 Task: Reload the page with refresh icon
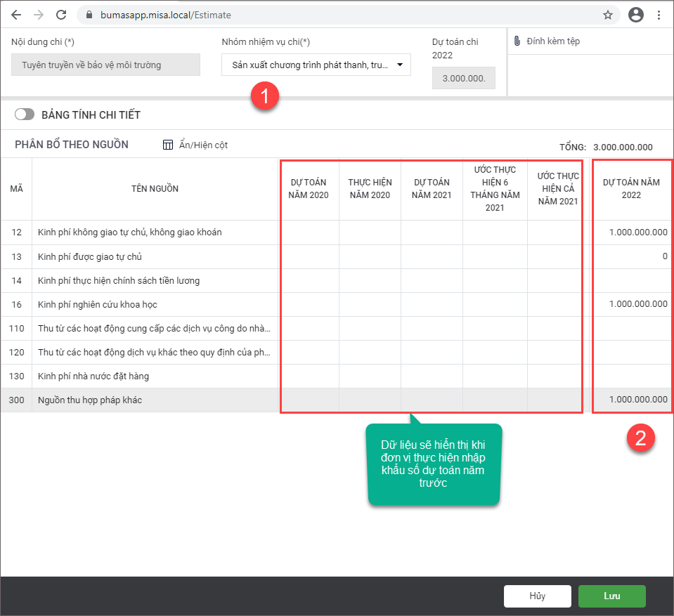click(x=61, y=15)
